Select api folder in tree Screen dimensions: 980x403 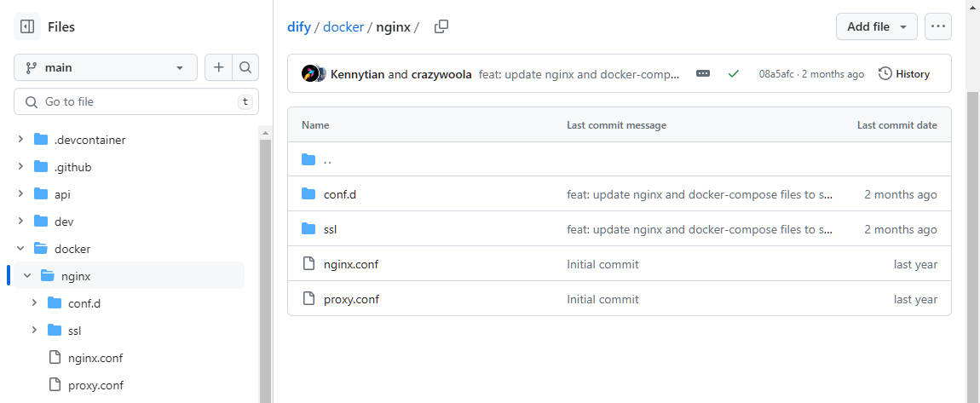[62, 194]
